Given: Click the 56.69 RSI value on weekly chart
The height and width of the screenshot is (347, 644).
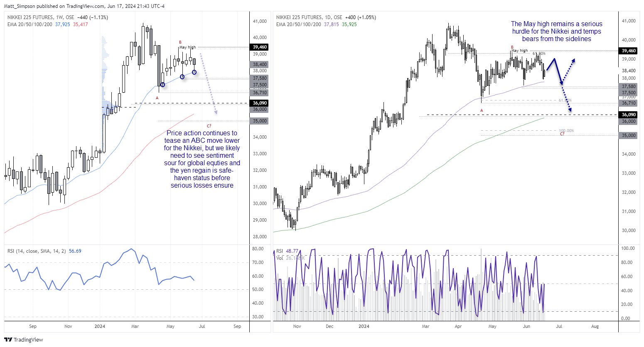Looking at the screenshot, I should (75, 251).
